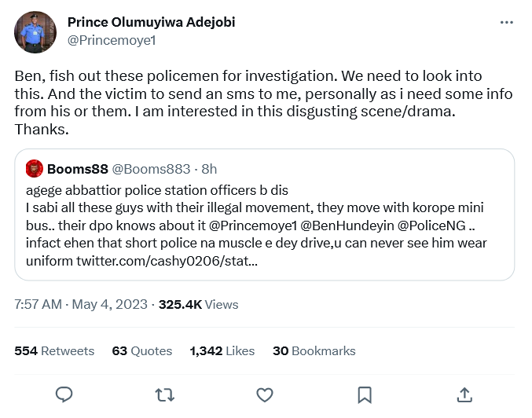View the 1,342 Likes list

pos(222,351)
